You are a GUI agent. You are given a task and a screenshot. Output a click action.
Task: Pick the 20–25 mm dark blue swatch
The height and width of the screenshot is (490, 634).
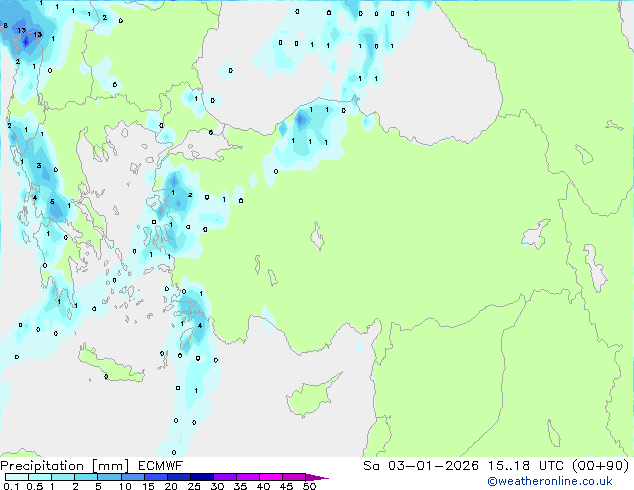(x=179, y=477)
